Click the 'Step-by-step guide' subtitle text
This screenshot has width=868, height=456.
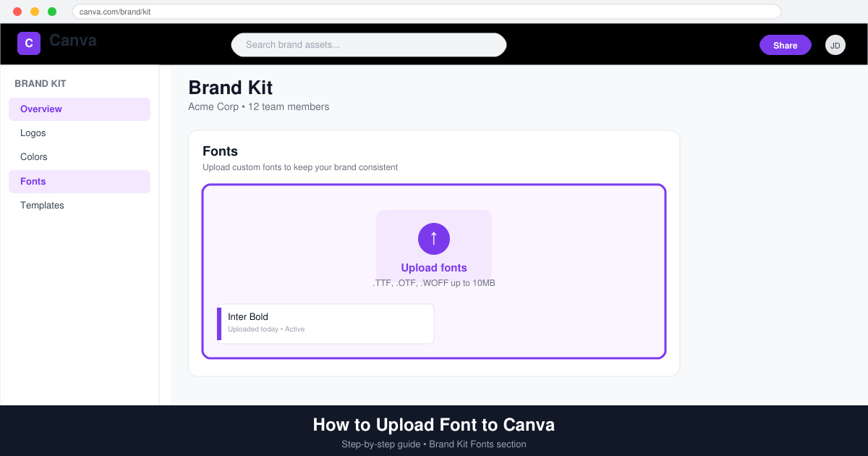coord(380,444)
